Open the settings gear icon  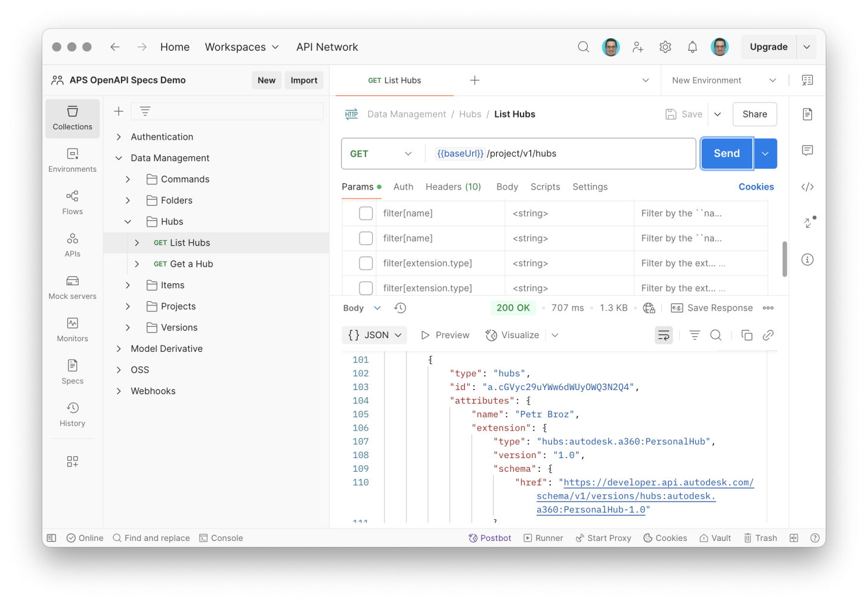point(665,47)
